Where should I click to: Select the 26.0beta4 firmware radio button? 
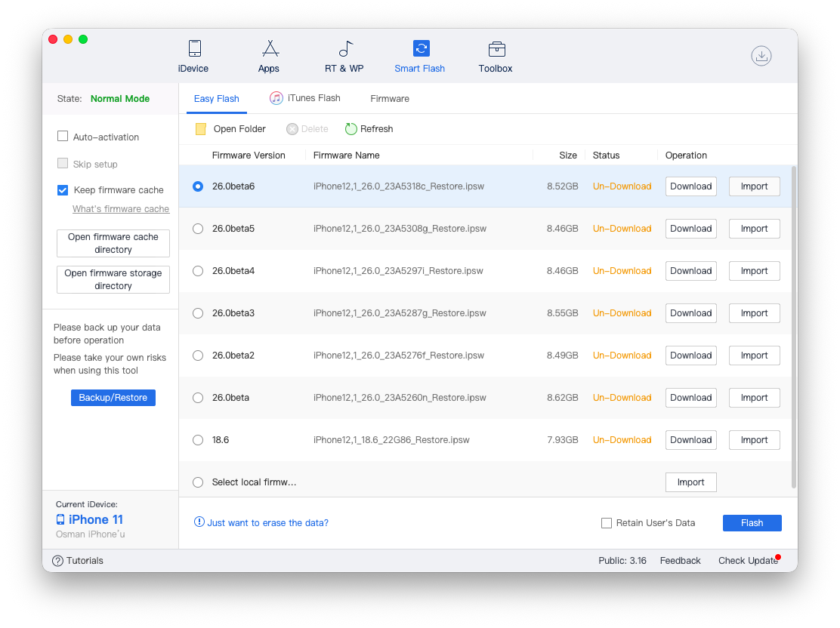tap(198, 271)
